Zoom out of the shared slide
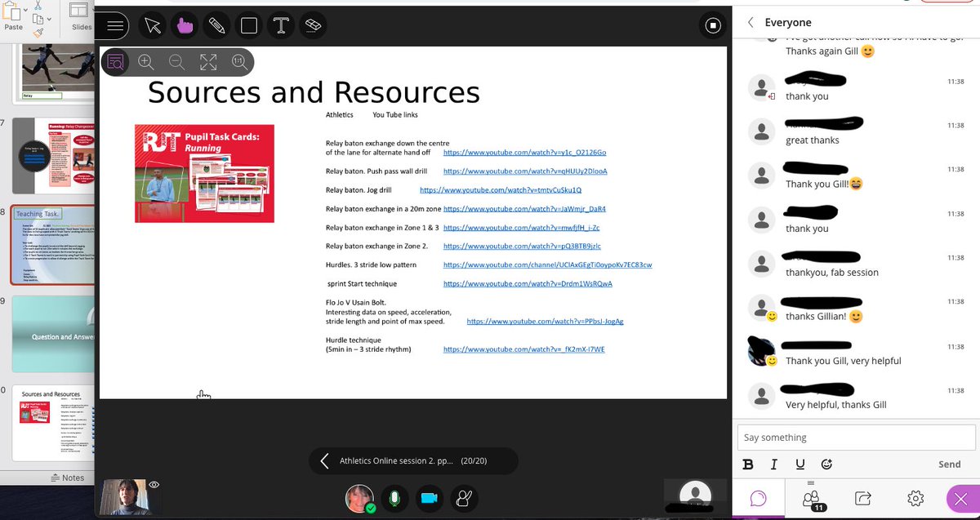The height and width of the screenshot is (520, 980). (176, 61)
